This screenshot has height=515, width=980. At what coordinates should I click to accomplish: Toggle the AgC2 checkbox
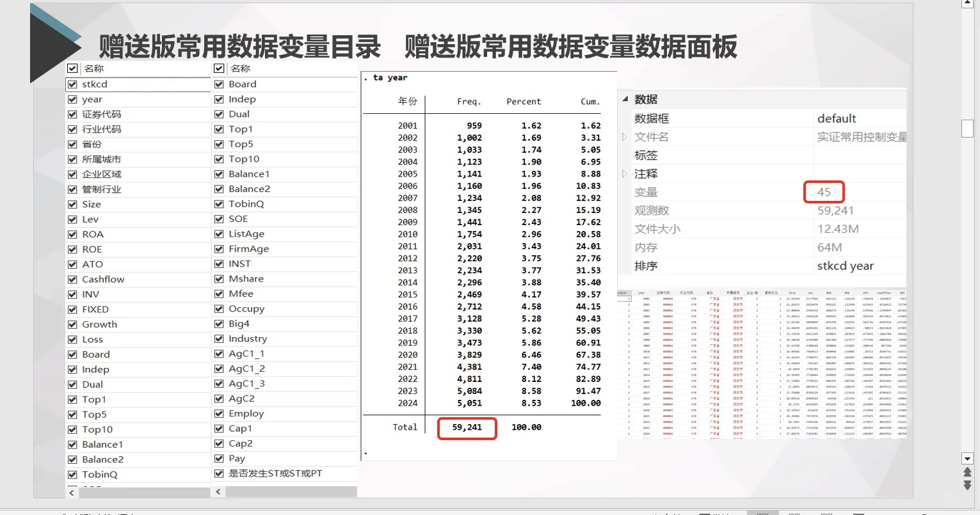[x=219, y=399]
